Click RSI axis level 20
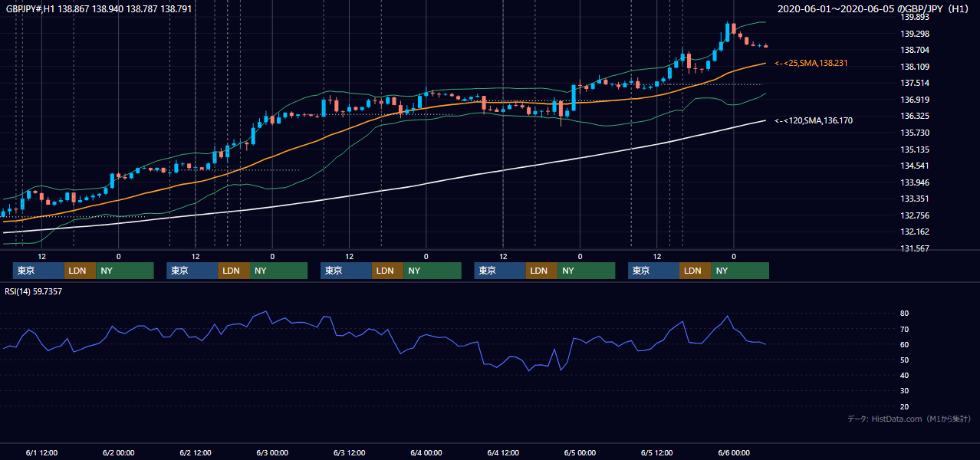 tap(905, 406)
